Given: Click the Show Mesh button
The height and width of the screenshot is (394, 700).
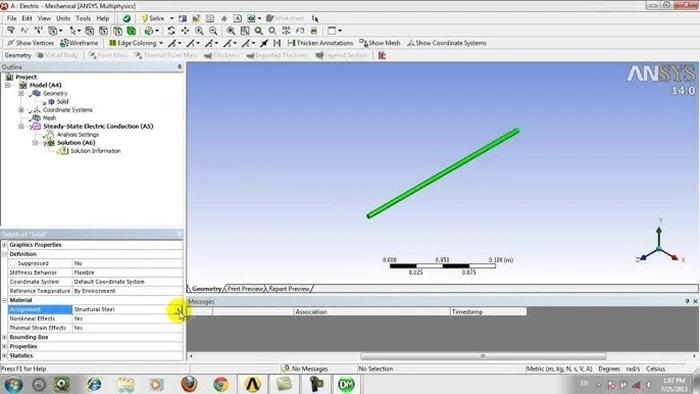Looking at the screenshot, I should 380,43.
